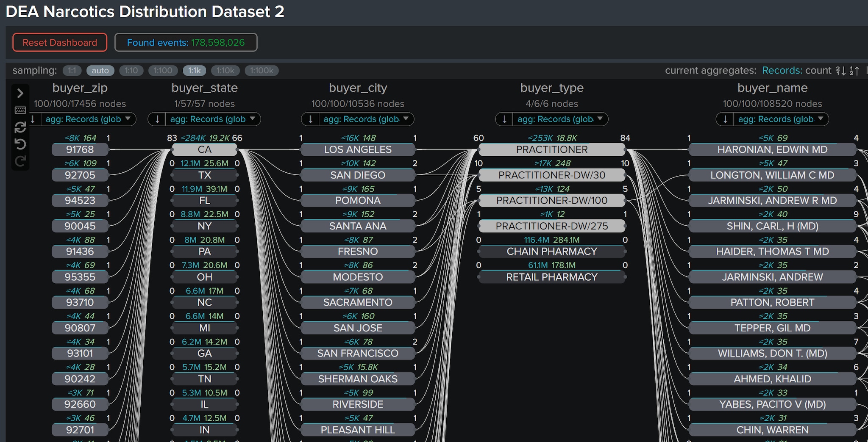Viewport: 868px width, 442px height.
Task: Select CHIN, WARREN node
Action: click(772, 430)
